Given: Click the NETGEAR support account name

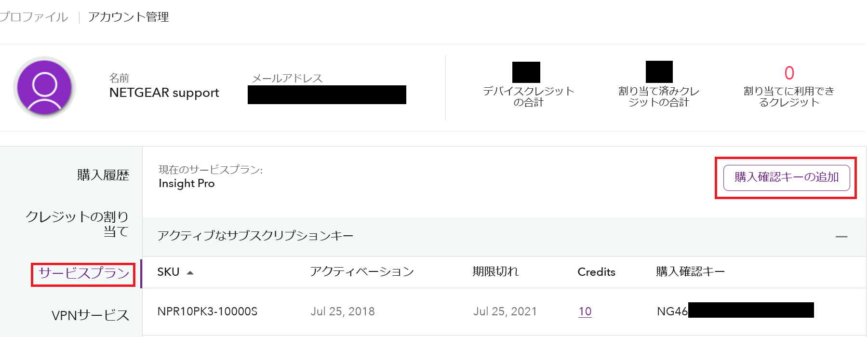Looking at the screenshot, I should click(x=164, y=93).
